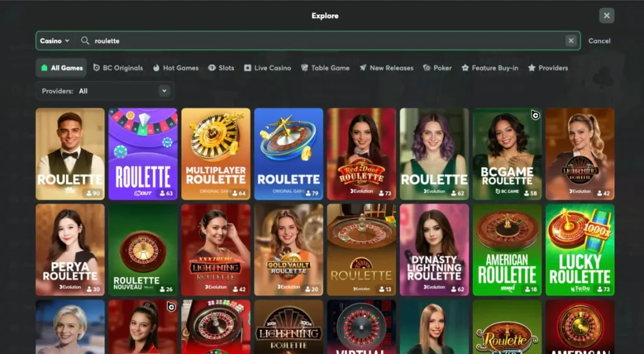Select the All Games tab

click(x=61, y=68)
